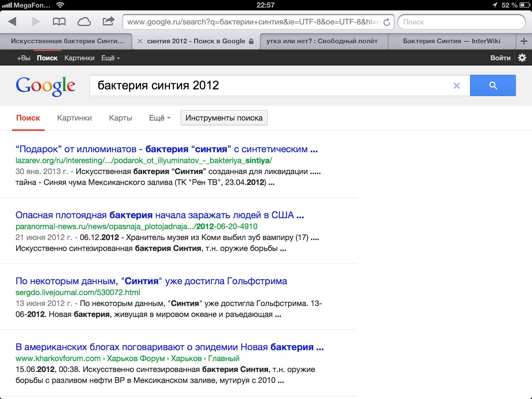
Task: Click '+Вы' in the black Google bar
Action: pos(24,58)
